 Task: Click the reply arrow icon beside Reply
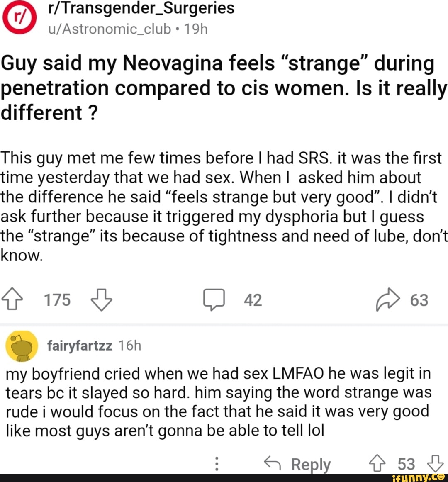273,463
